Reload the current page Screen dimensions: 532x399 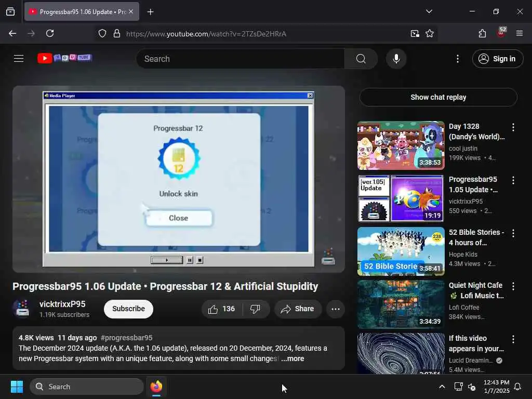tap(50, 33)
